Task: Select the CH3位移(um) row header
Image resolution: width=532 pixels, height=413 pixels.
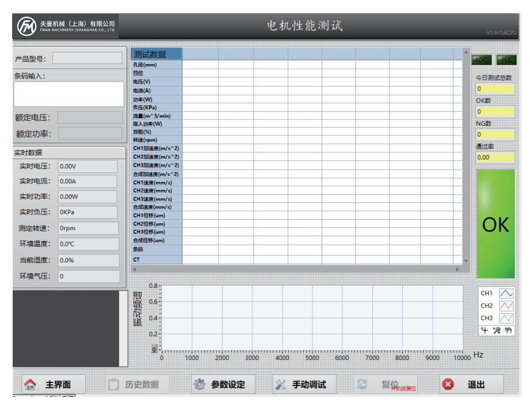Action: click(x=156, y=232)
